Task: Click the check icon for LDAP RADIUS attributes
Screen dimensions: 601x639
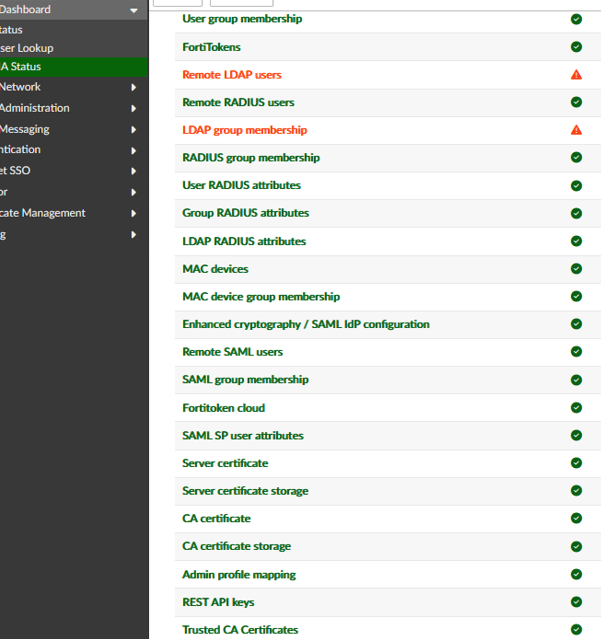Action: click(576, 241)
